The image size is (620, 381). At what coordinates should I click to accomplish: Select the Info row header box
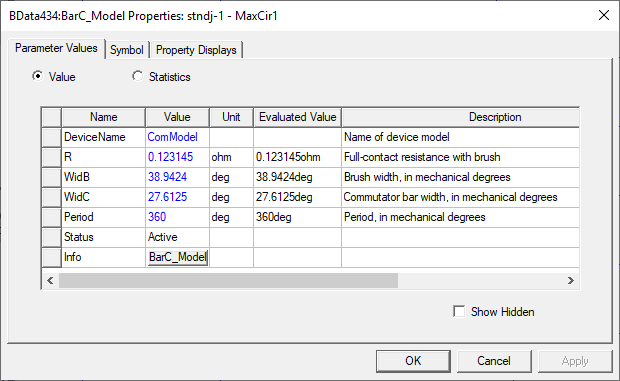[51, 257]
